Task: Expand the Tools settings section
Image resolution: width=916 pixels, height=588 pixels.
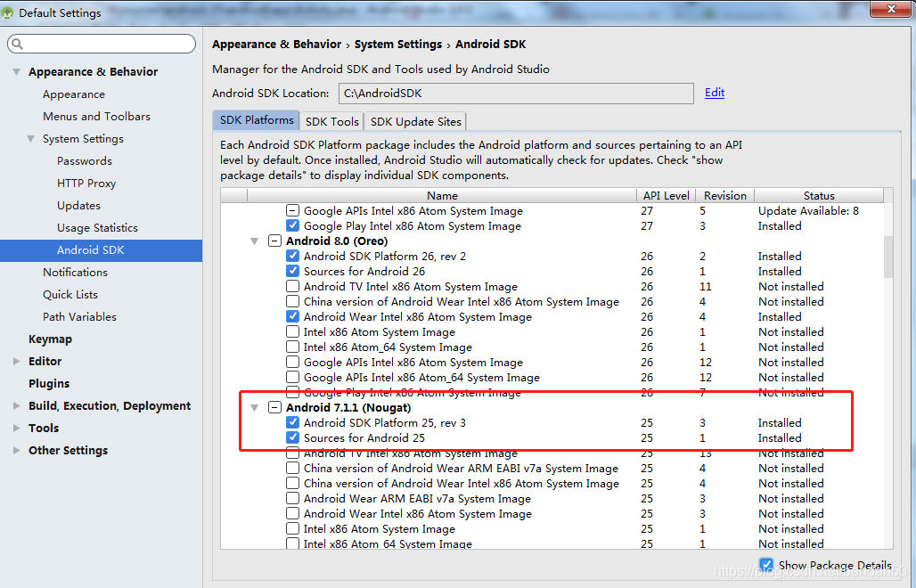Action: click(x=16, y=428)
